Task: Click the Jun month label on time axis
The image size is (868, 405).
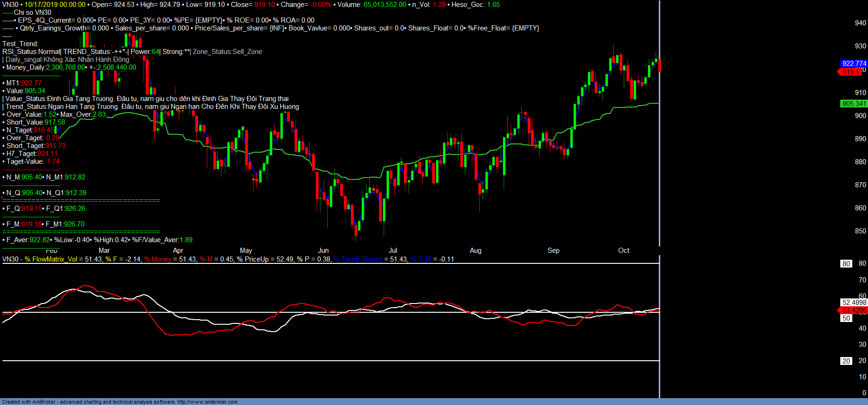Action: tap(323, 250)
